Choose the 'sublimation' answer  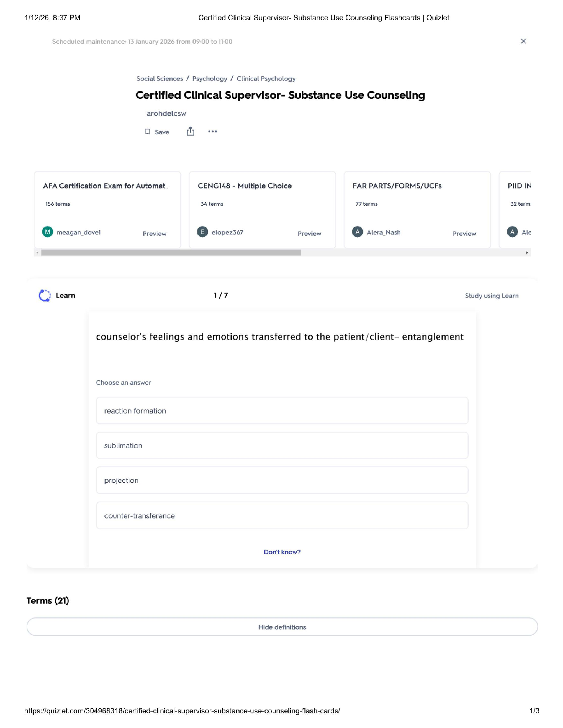[x=282, y=446]
